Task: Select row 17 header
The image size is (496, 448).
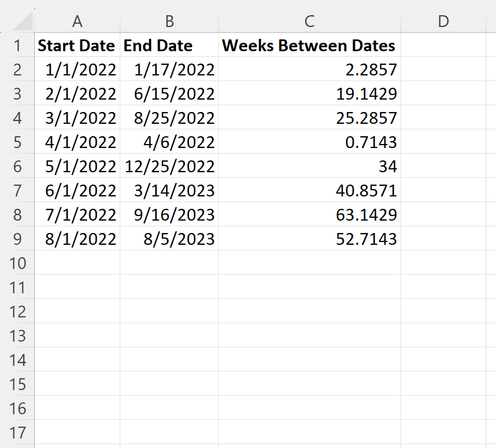Action: pyautogui.click(x=18, y=432)
